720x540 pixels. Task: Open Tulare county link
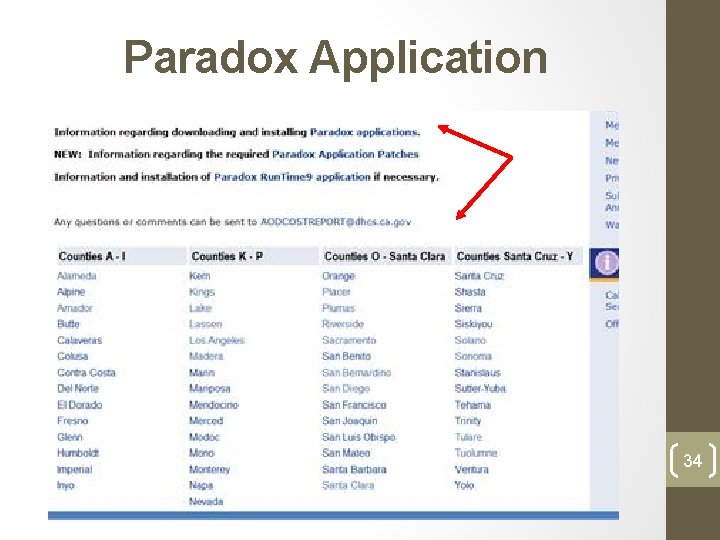click(468, 437)
